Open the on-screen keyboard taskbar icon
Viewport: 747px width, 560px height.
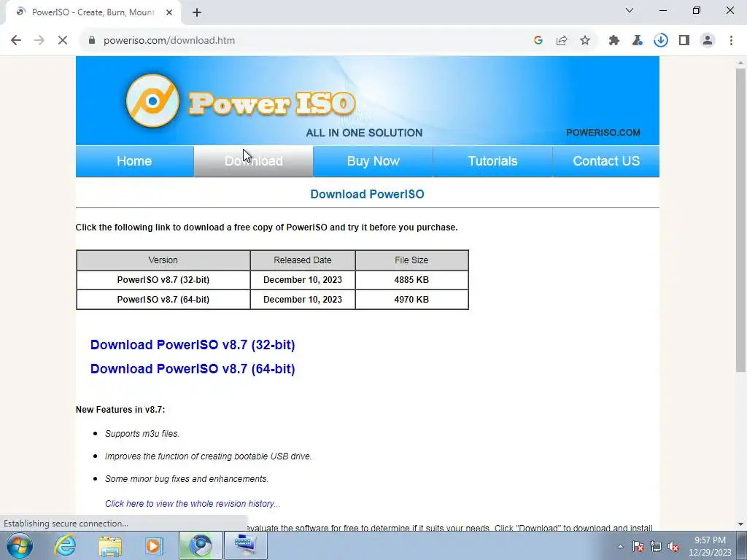[245, 545]
